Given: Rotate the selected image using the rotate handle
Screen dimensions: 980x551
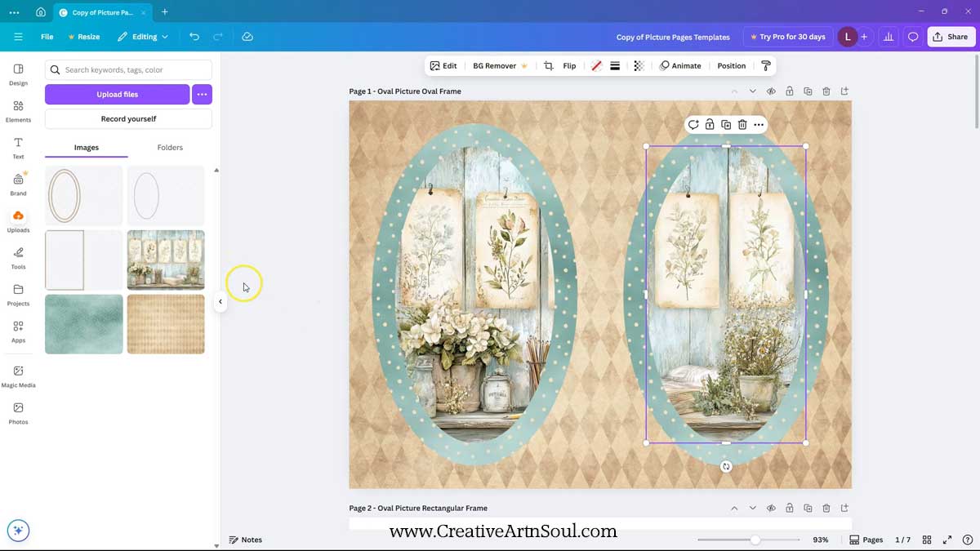Looking at the screenshot, I should [x=726, y=467].
